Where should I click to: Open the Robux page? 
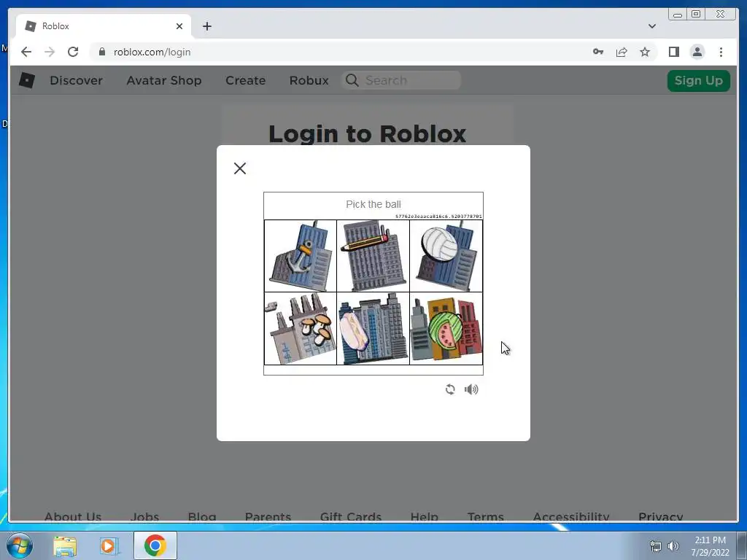[309, 80]
